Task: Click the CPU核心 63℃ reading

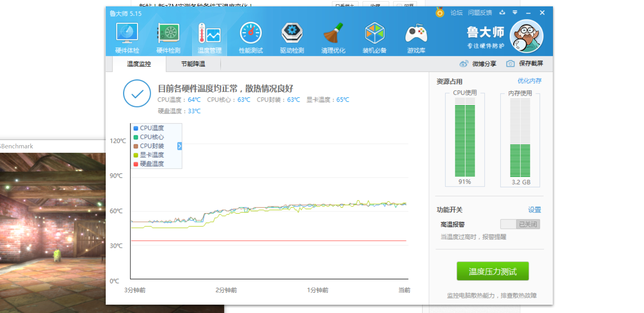Action: tap(229, 100)
